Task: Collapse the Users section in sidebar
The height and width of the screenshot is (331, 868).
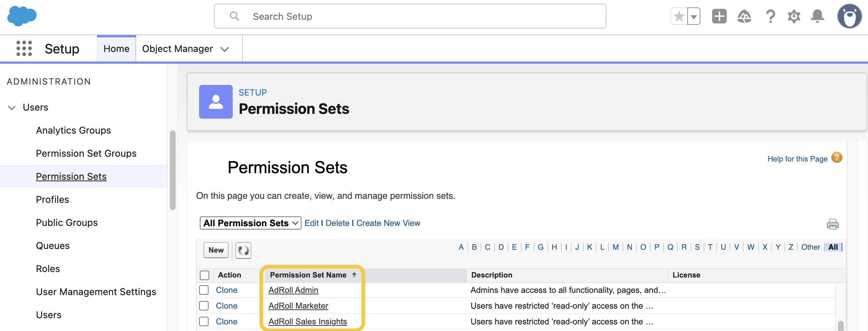Action: [12, 108]
